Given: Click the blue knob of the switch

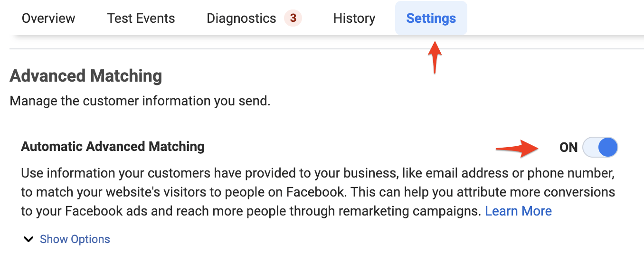Looking at the screenshot, I should [x=607, y=147].
